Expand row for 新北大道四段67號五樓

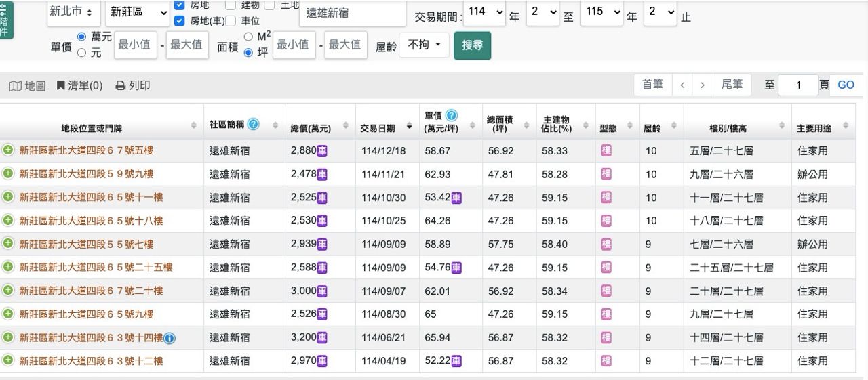click(x=8, y=150)
